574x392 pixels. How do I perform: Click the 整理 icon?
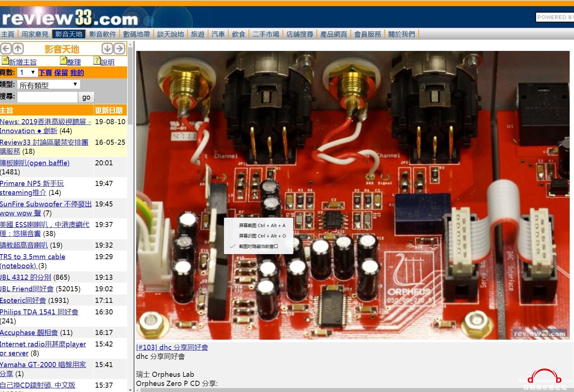coord(63,60)
